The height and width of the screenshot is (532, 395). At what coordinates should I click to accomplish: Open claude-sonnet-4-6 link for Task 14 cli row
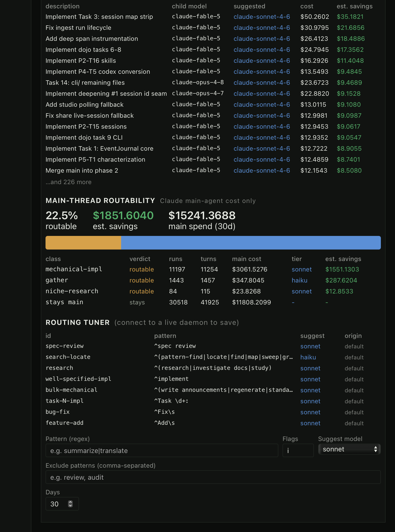pos(262,83)
